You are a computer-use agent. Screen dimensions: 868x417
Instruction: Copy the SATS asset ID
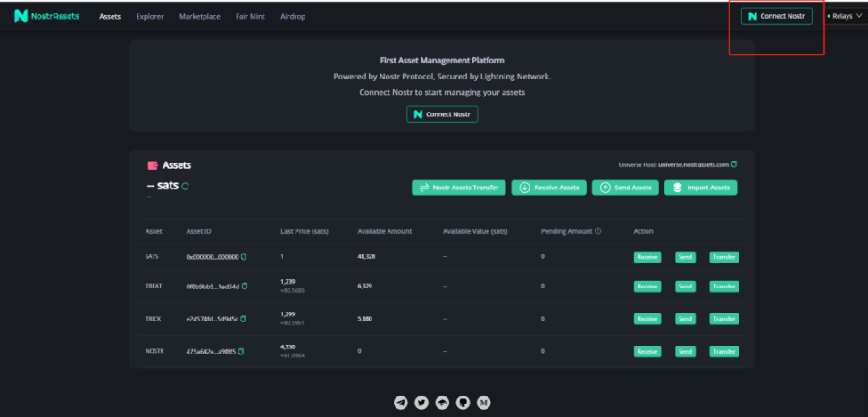click(x=244, y=257)
